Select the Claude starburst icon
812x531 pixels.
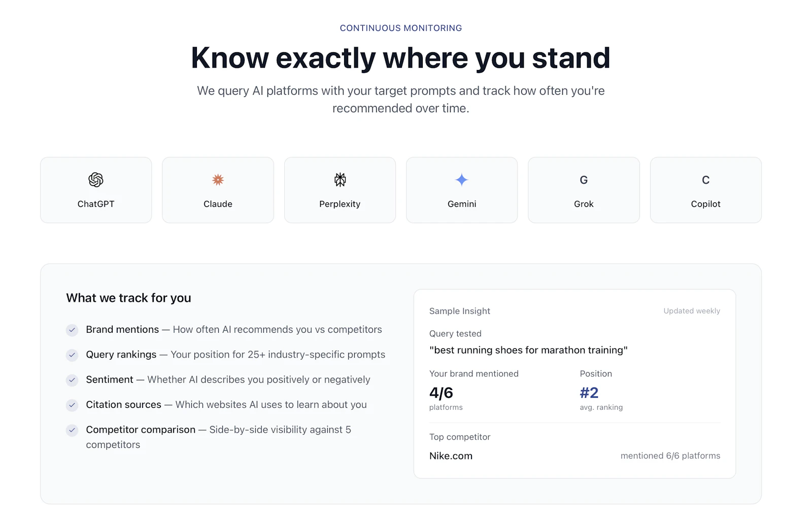pos(218,180)
